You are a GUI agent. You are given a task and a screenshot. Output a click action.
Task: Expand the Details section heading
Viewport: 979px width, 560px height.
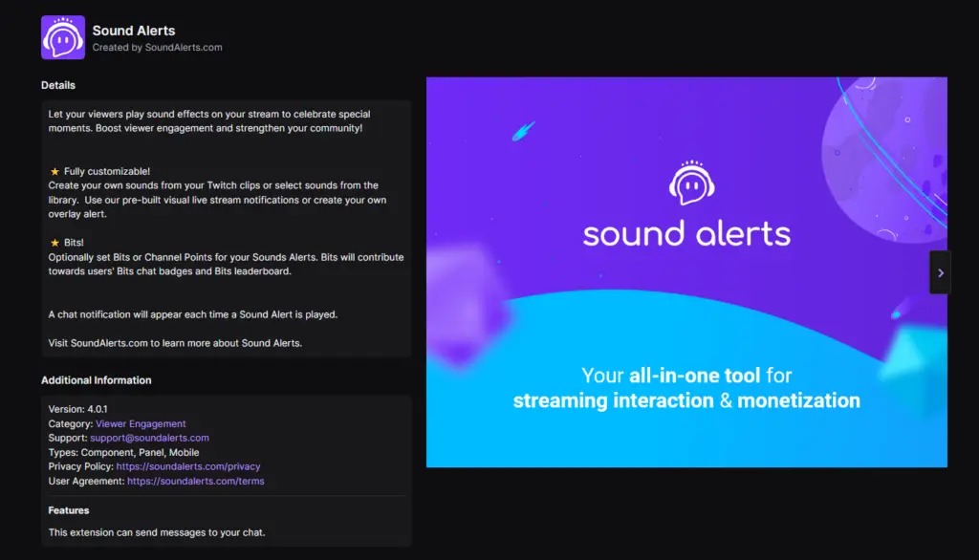58,85
